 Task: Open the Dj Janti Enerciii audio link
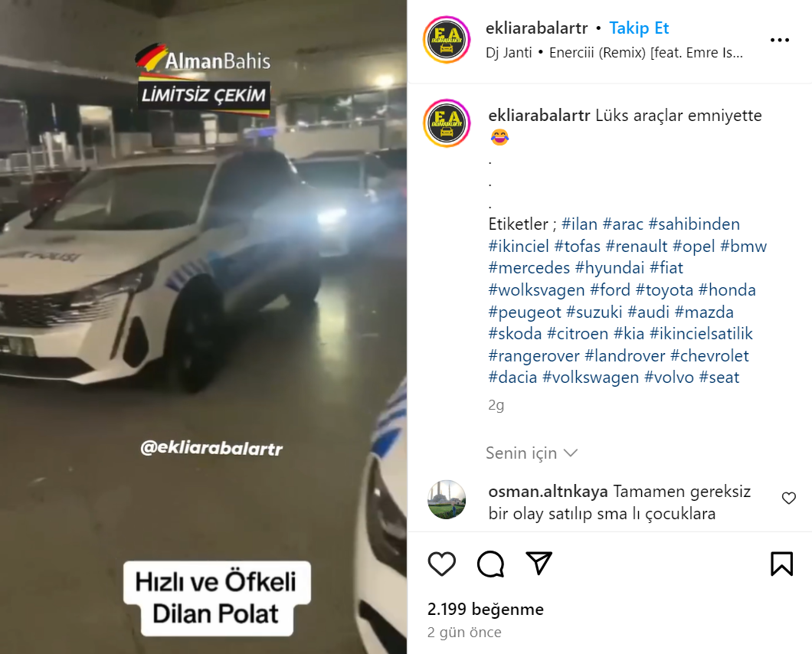coord(614,53)
